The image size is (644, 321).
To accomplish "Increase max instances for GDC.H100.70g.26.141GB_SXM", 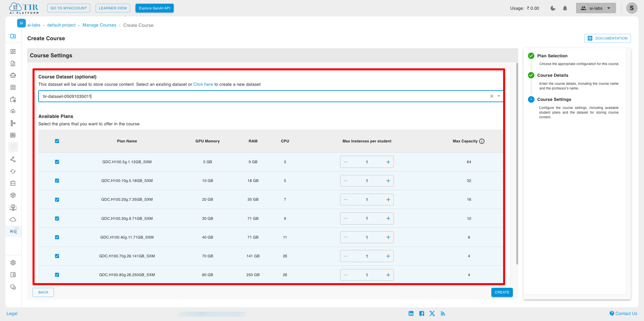I will (388, 256).
